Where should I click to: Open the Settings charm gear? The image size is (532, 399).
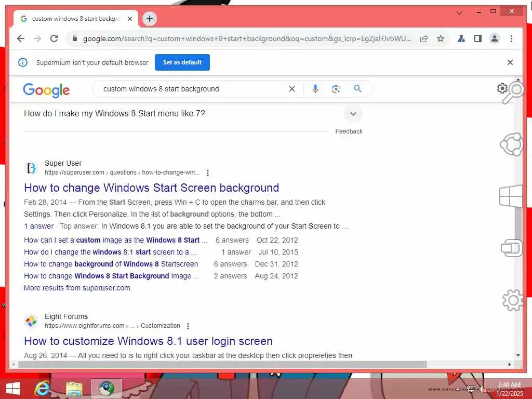[513, 300]
